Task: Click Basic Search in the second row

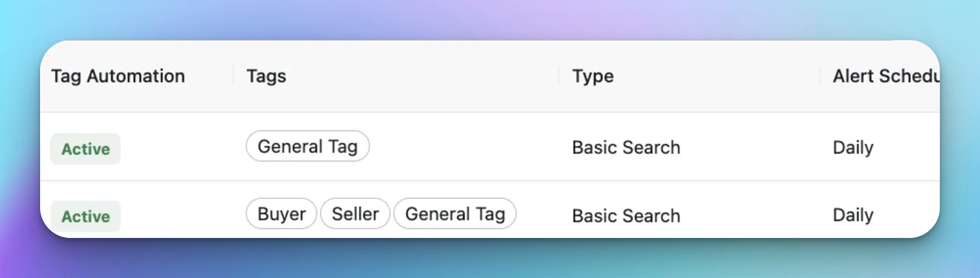Action: click(626, 216)
